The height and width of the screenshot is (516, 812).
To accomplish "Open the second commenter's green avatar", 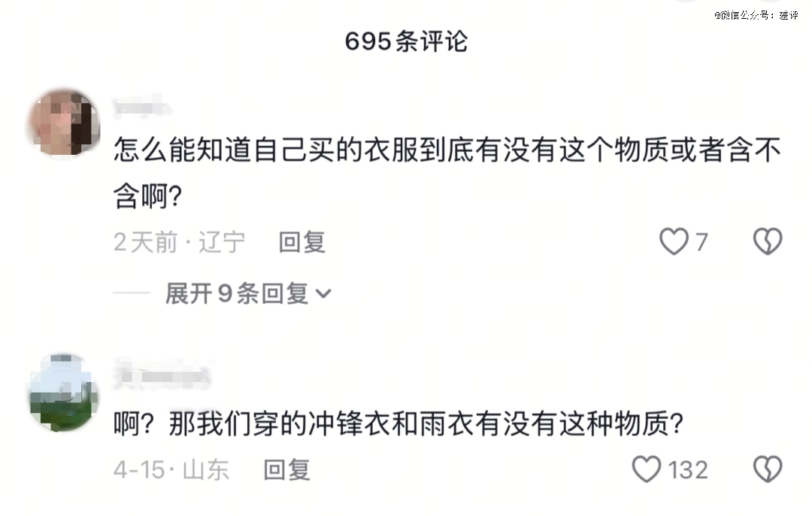I will click(63, 391).
